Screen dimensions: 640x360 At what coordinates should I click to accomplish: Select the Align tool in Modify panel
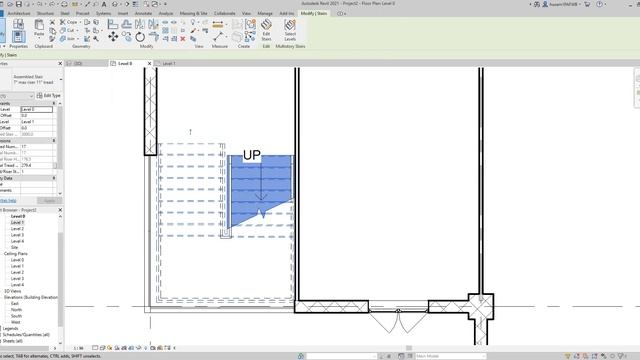click(x=113, y=24)
